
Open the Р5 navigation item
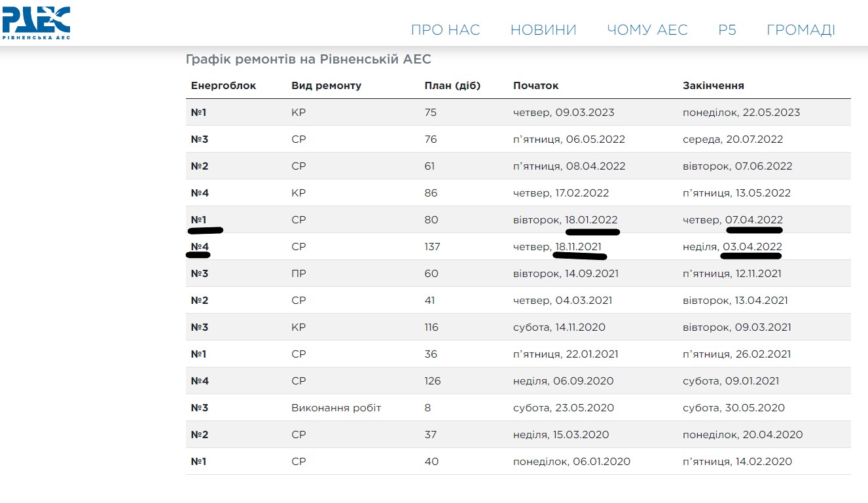pyautogui.click(x=727, y=30)
